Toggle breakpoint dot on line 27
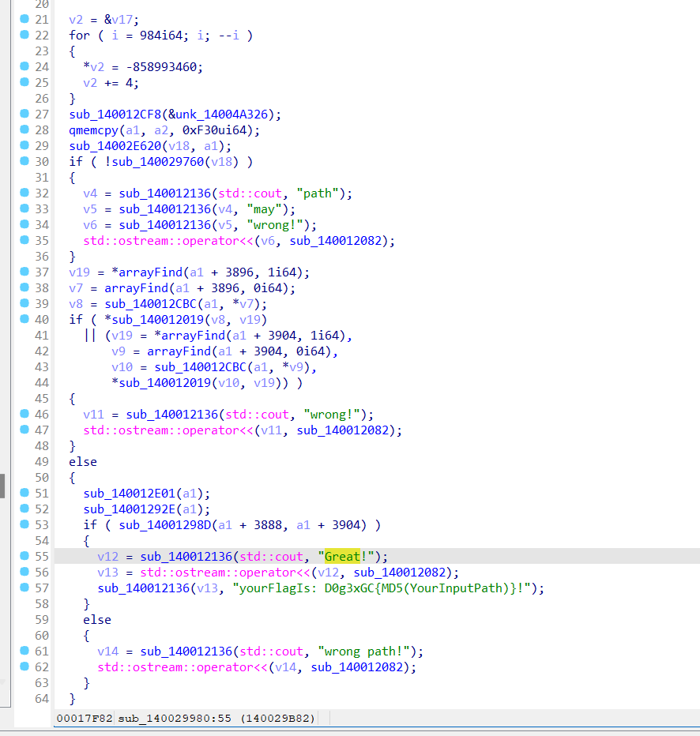The image size is (700, 736). pyautogui.click(x=24, y=114)
